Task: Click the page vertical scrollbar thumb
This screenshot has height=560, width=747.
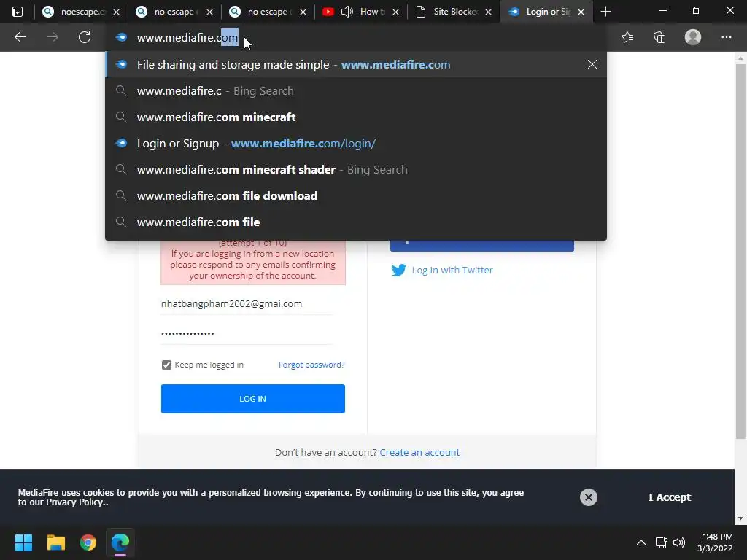Action: (740, 252)
